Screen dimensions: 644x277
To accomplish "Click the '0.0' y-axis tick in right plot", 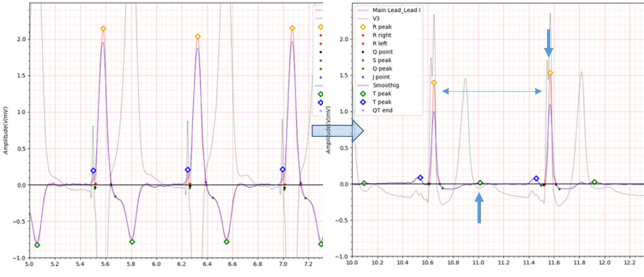I will pos(343,184).
